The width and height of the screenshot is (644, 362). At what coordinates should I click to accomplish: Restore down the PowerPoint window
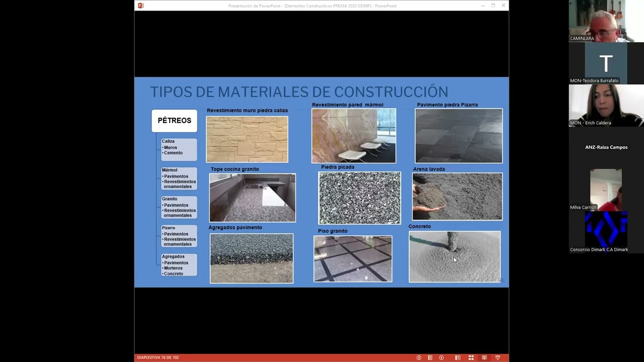[x=493, y=6]
